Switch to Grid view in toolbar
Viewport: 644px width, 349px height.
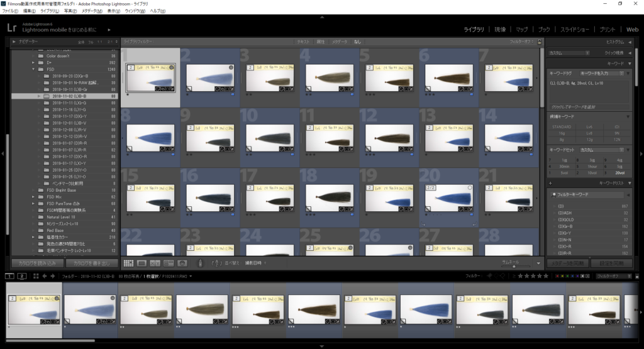[x=128, y=263]
